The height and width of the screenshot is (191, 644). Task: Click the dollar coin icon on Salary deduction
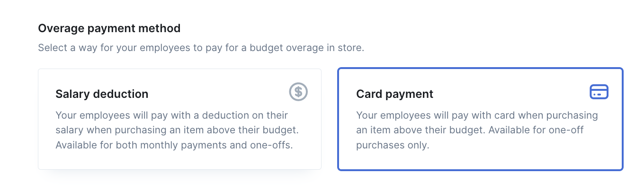(298, 92)
